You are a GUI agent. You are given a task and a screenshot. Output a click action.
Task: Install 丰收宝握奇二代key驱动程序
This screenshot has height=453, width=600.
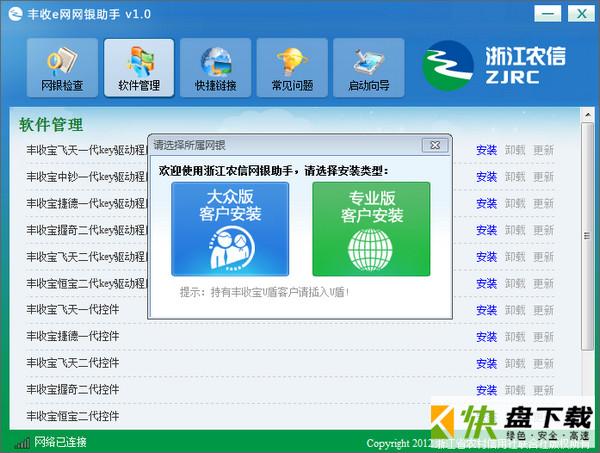[x=486, y=230]
